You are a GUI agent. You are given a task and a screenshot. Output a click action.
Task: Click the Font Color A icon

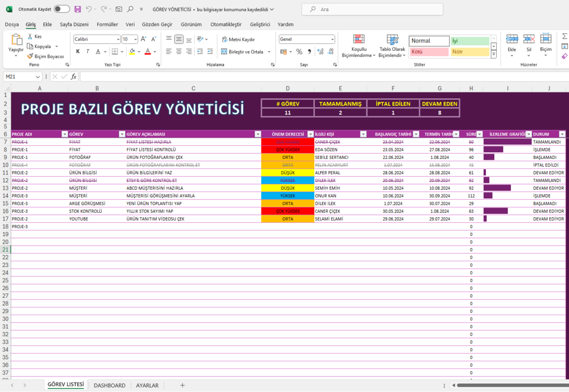[147, 52]
